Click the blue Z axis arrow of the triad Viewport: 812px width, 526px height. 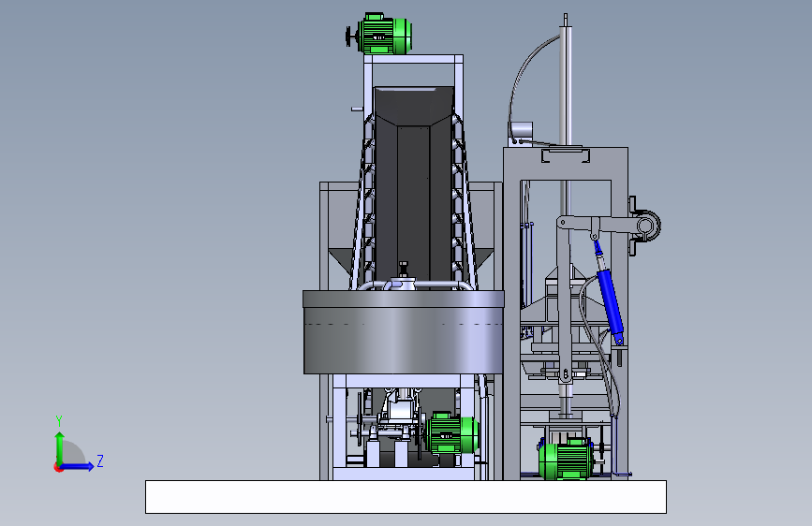pos(77,466)
